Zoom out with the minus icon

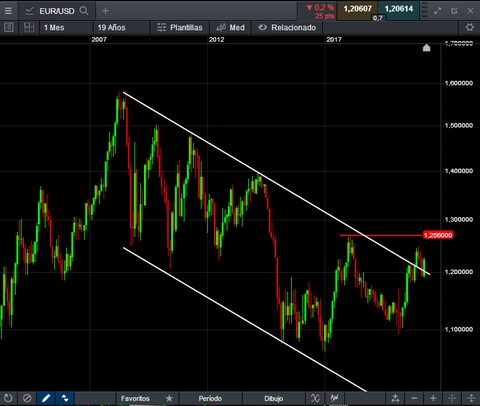[414, 398]
